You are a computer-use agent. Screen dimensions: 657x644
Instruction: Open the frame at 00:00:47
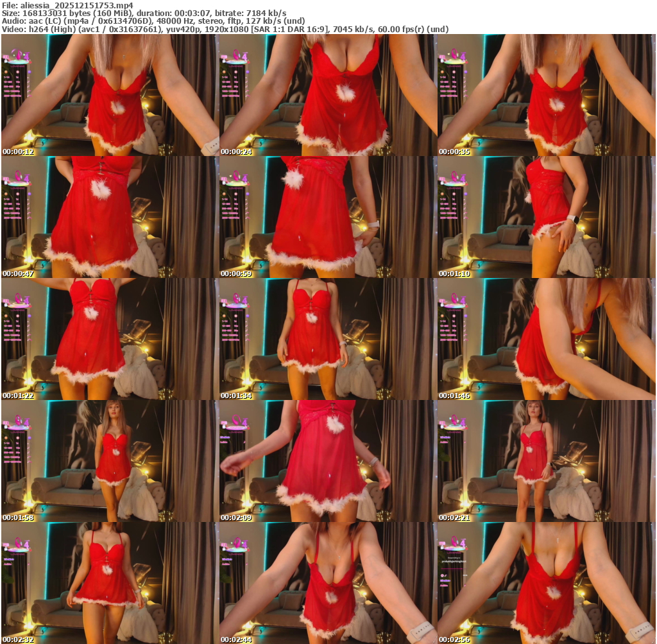(110, 217)
